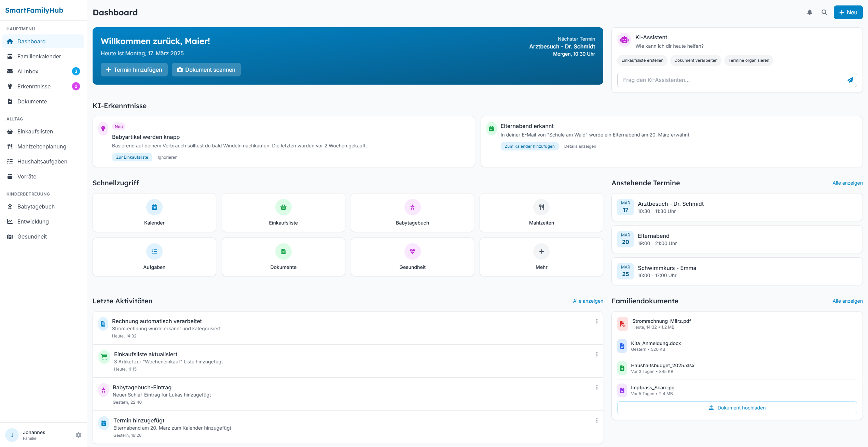Image resolution: width=868 pixels, height=447 pixels.
Task: Open the options menu for Einkaufsliste aktualisiert
Action: (x=597, y=354)
